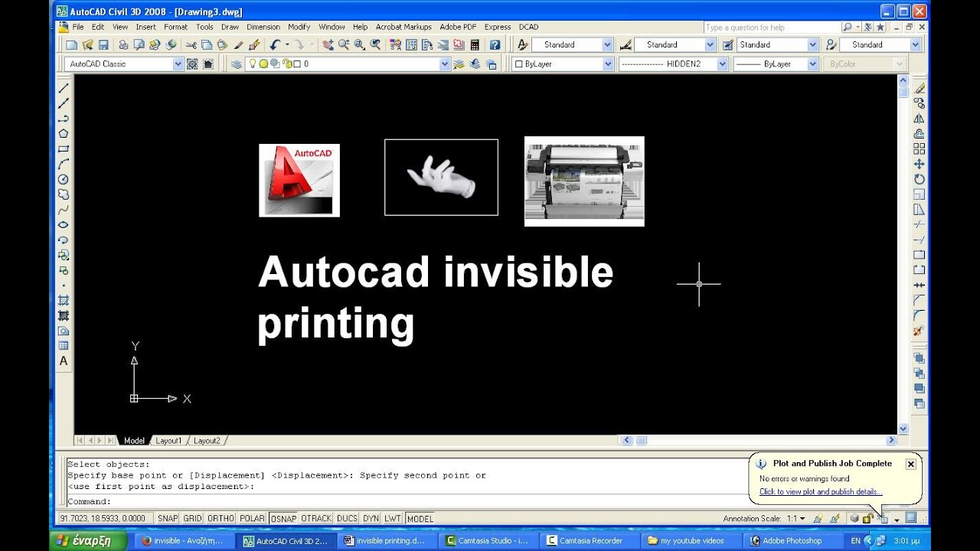Viewport: 980px width, 551px height.
Task: Expand the layer 0 dropdown list
Action: (x=445, y=64)
